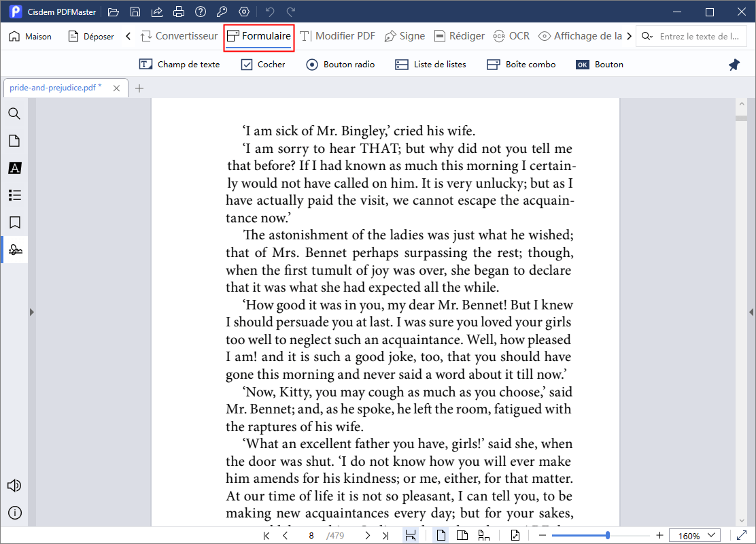Click the Maison home button

pos(31,36)
